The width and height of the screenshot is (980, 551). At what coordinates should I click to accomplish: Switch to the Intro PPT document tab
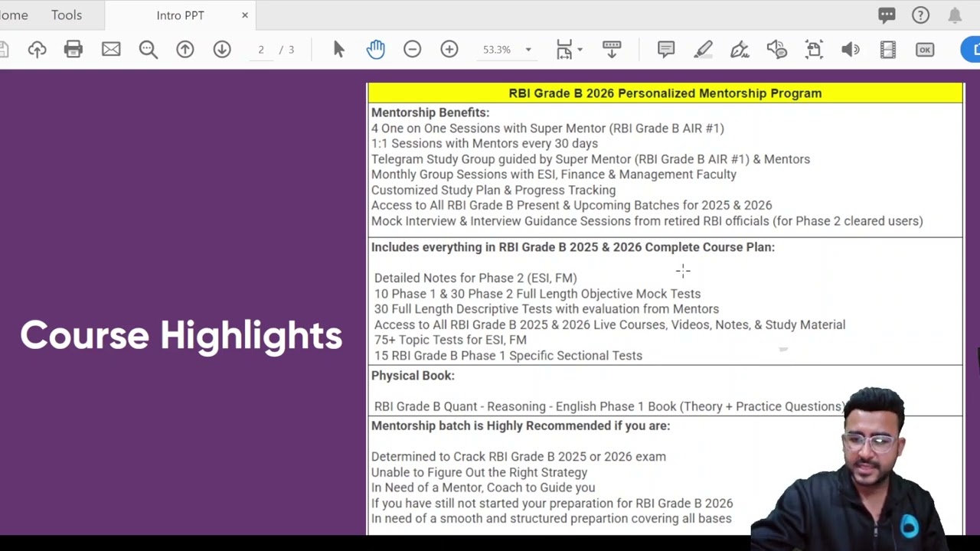coord(180,15)
